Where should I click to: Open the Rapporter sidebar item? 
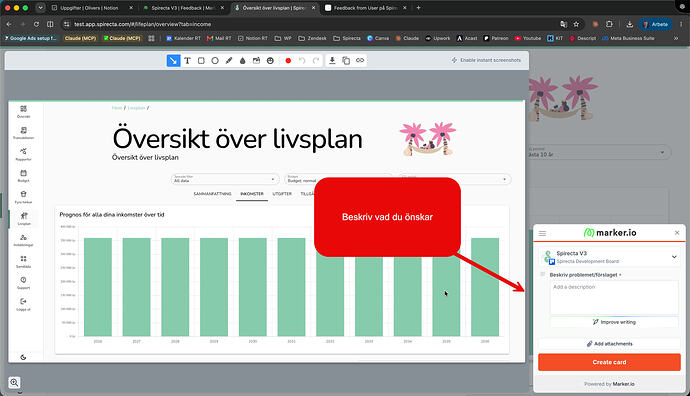click(x=23, y=154)
